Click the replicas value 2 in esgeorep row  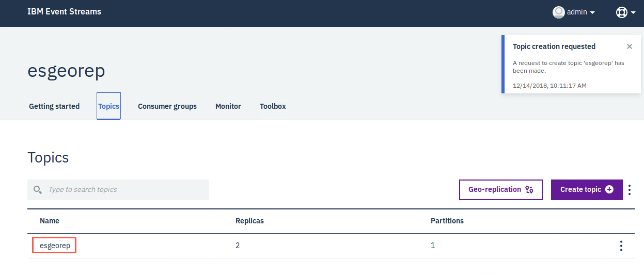(x=238, y=246)
